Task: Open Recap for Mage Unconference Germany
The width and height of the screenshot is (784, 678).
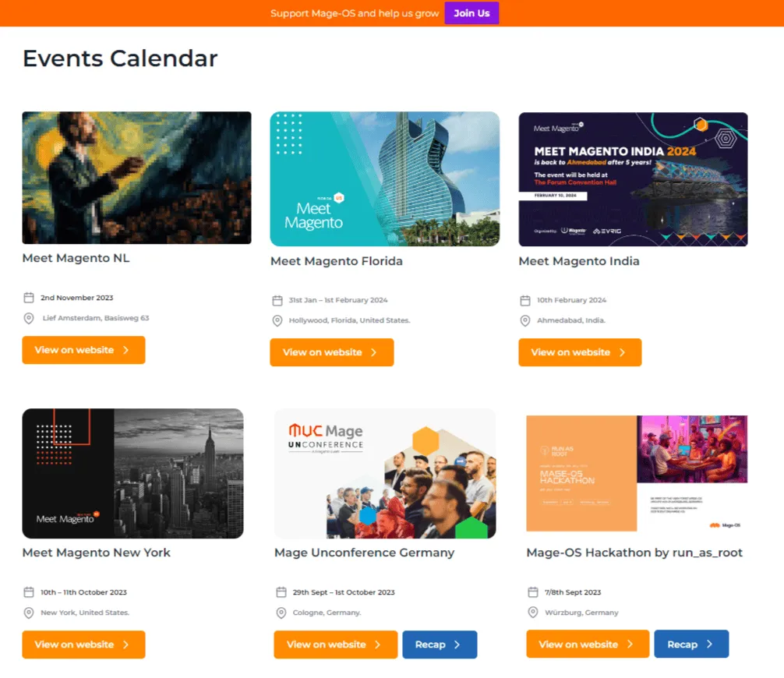Action: 439,644
